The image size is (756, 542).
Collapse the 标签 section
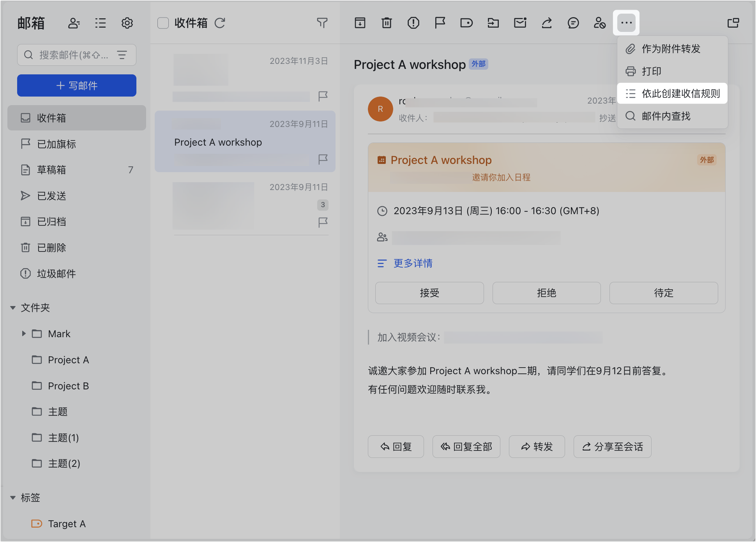pyautogui.click(x=13, y=498)
